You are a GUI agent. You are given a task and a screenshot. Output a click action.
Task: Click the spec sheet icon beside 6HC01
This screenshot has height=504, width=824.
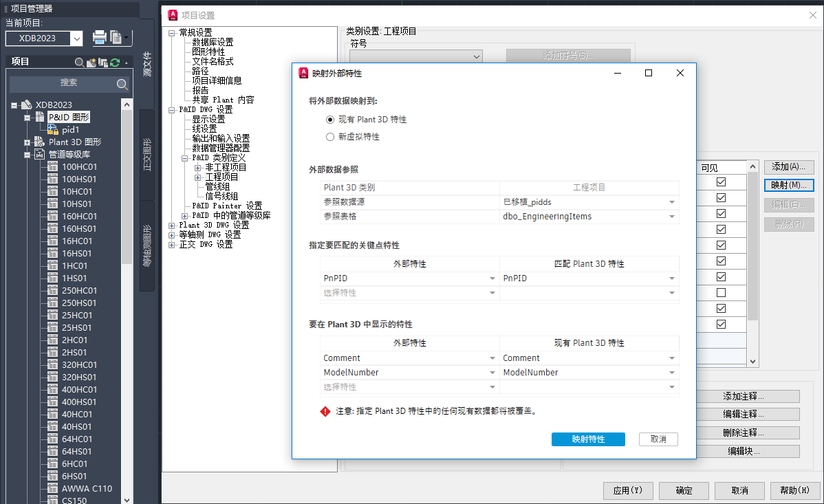coord(52,463)
